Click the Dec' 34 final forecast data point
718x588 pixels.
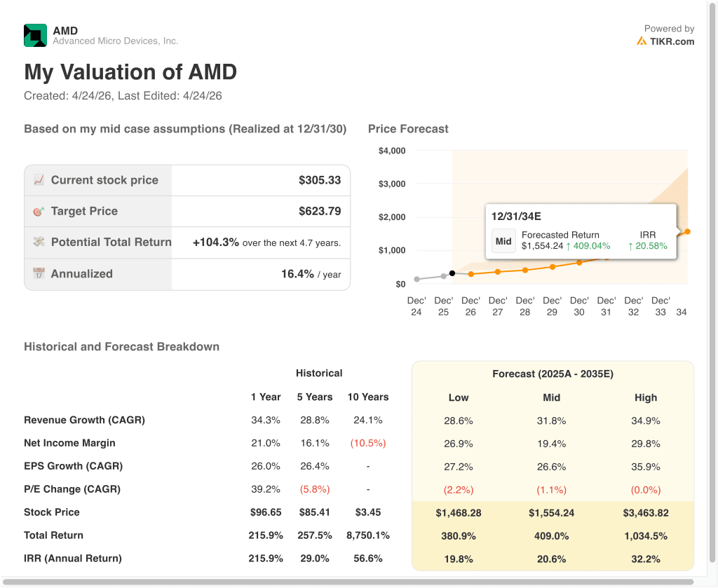coord(687,231)
